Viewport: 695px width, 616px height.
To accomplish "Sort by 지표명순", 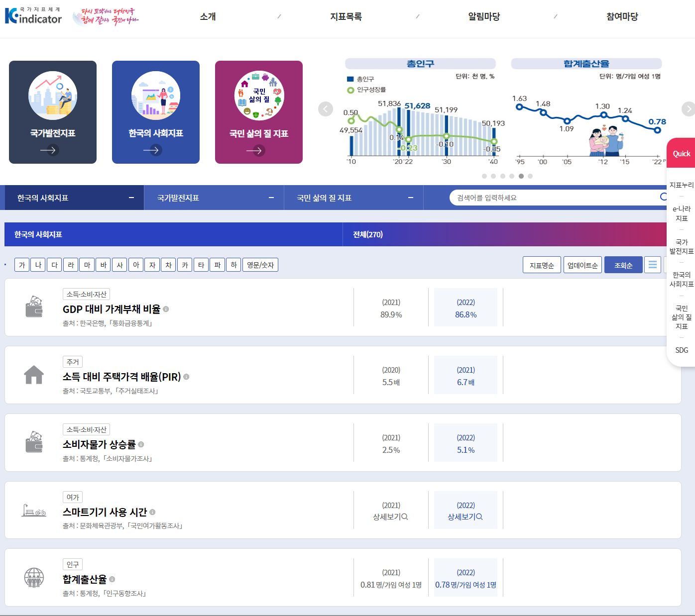I will [x=542, y=265].
